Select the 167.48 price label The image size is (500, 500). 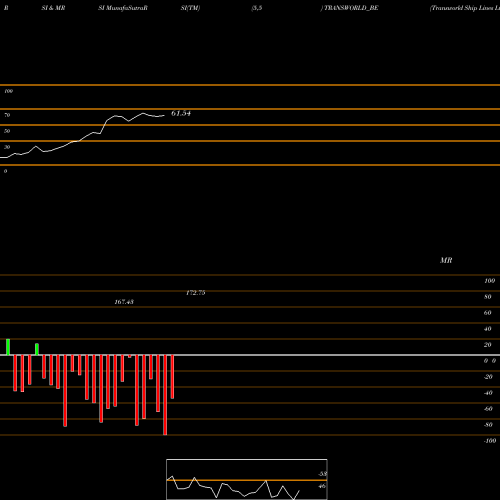pyautogui.click(x=124, y=302)
